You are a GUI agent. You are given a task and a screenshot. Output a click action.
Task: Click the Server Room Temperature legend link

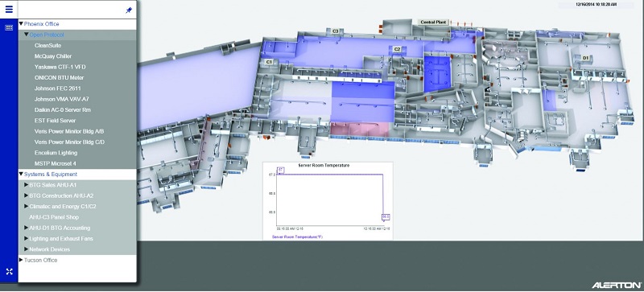point(297,237)
